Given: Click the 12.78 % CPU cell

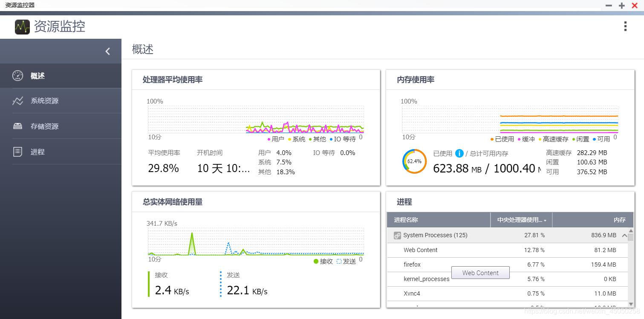Looking at the screenshot, I should pos(534,250).
